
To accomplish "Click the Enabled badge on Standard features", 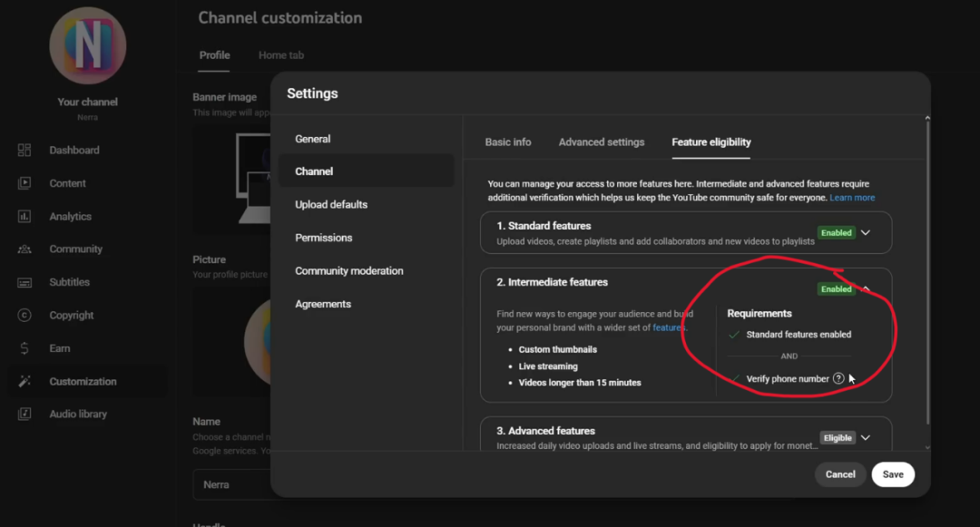I will [x=837, y=232].
